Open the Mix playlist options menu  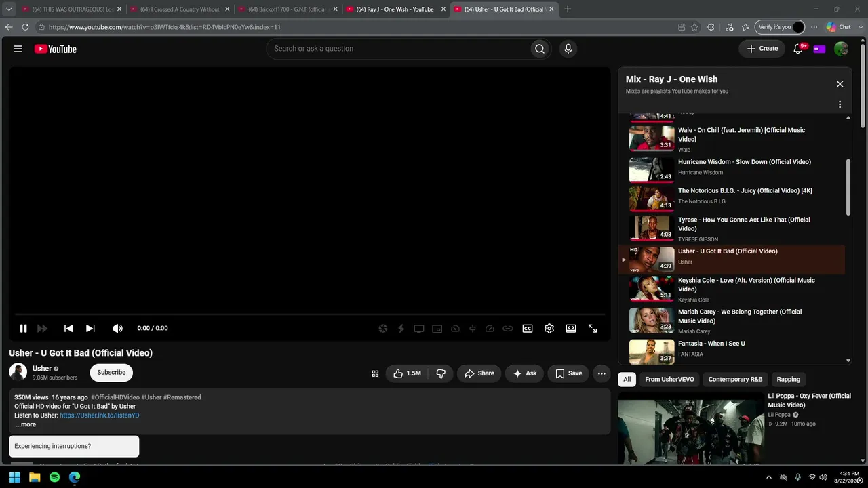840,104
